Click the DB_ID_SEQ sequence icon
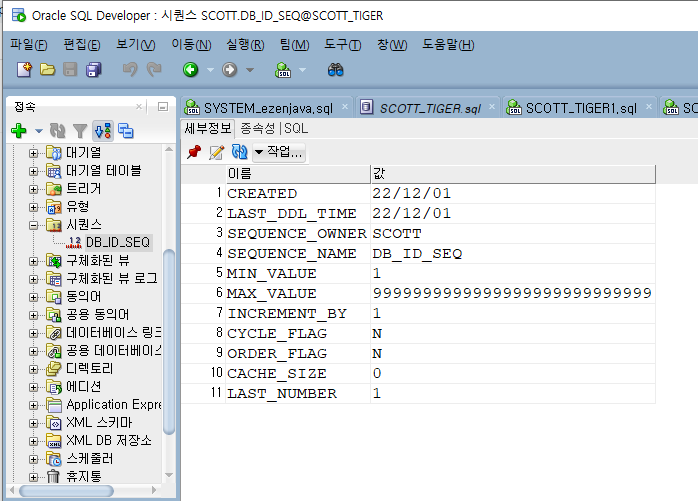This screenshot has height=501, width=698. 74,242
